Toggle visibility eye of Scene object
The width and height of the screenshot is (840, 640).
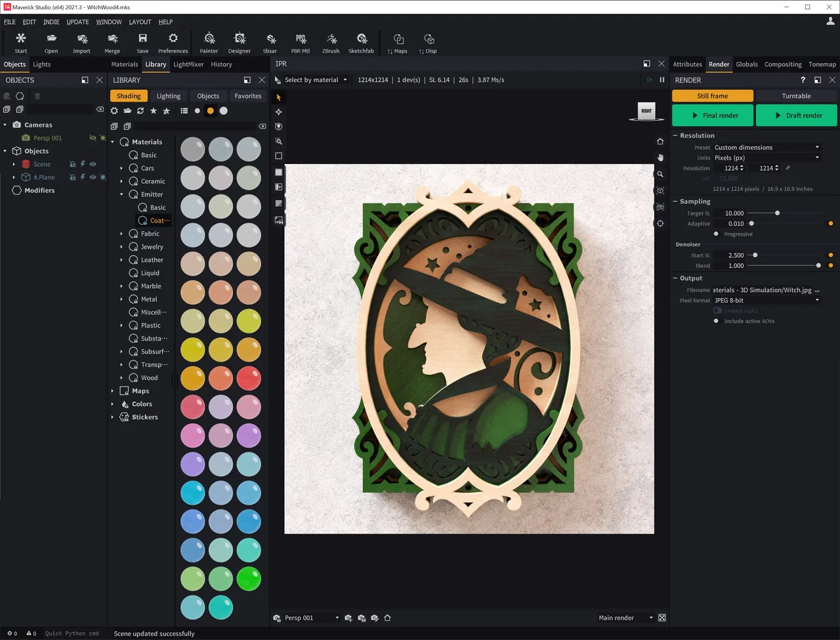[x=93, y=164]
